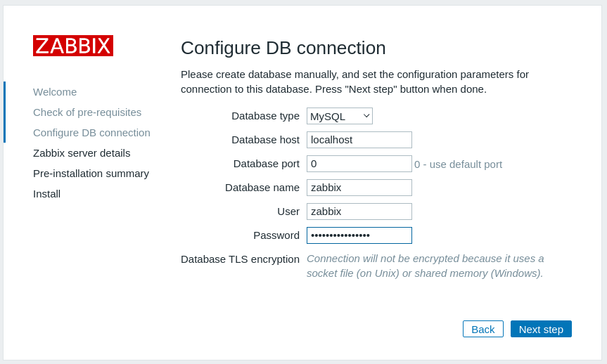Click the 'Connection will not be encrypted' note

pos(425,266)
